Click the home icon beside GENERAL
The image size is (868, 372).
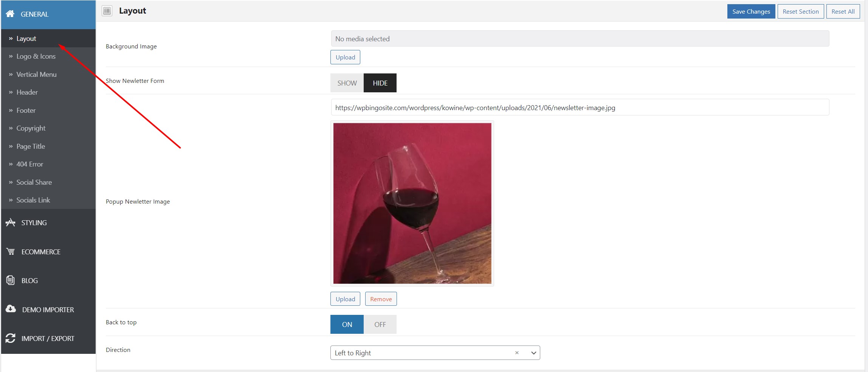point(10,14)
